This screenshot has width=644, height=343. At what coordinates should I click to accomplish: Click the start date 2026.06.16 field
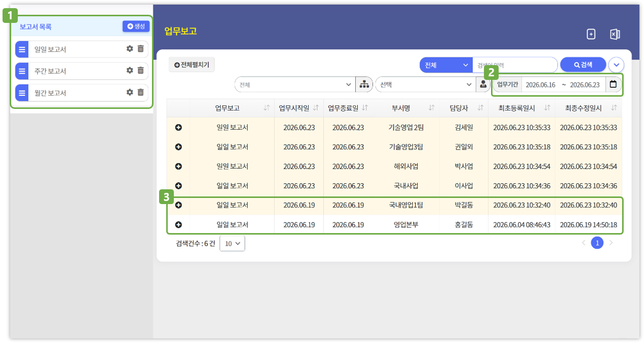click(540, 84)
